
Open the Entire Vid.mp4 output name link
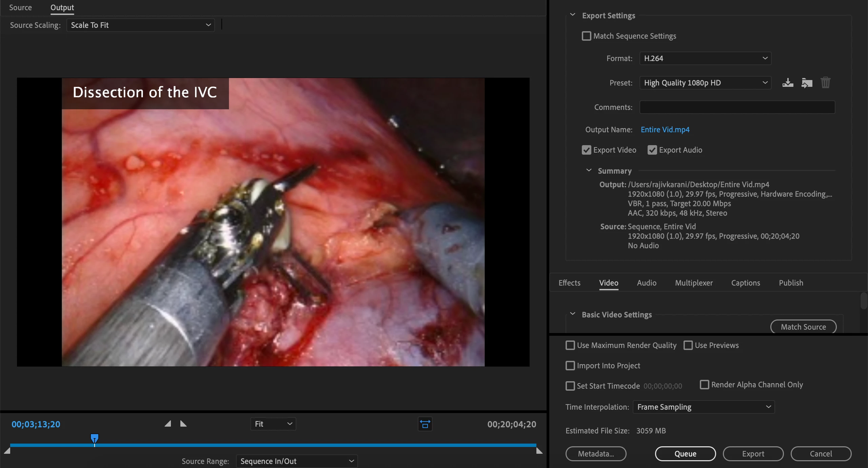pyautogui.click(x=665, y=130)
